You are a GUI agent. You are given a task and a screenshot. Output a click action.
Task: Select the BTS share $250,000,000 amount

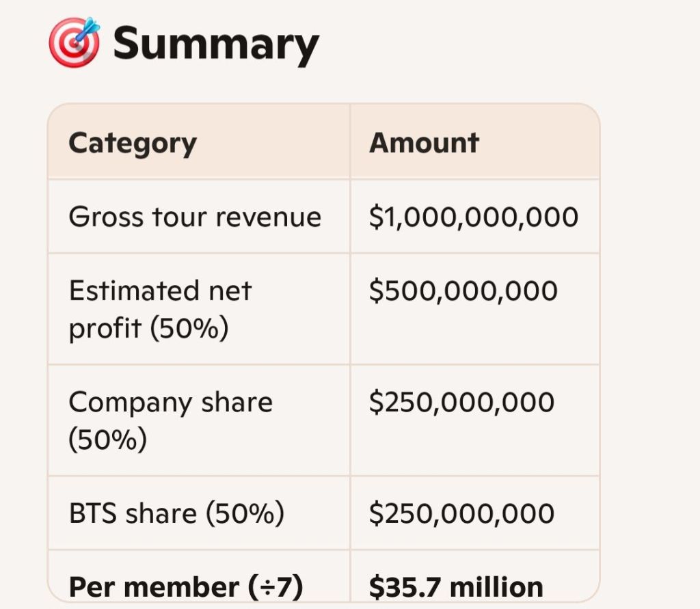pos(461,514)
